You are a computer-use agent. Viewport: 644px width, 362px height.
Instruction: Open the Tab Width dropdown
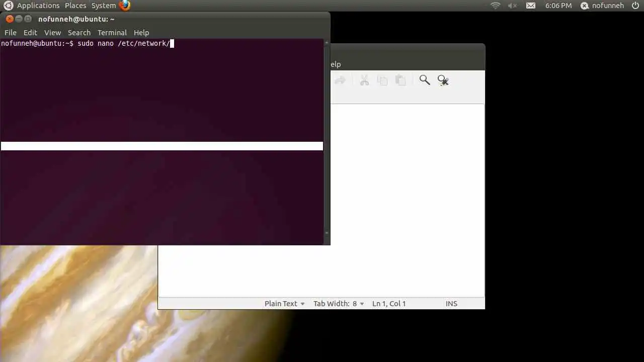(339, 304)
